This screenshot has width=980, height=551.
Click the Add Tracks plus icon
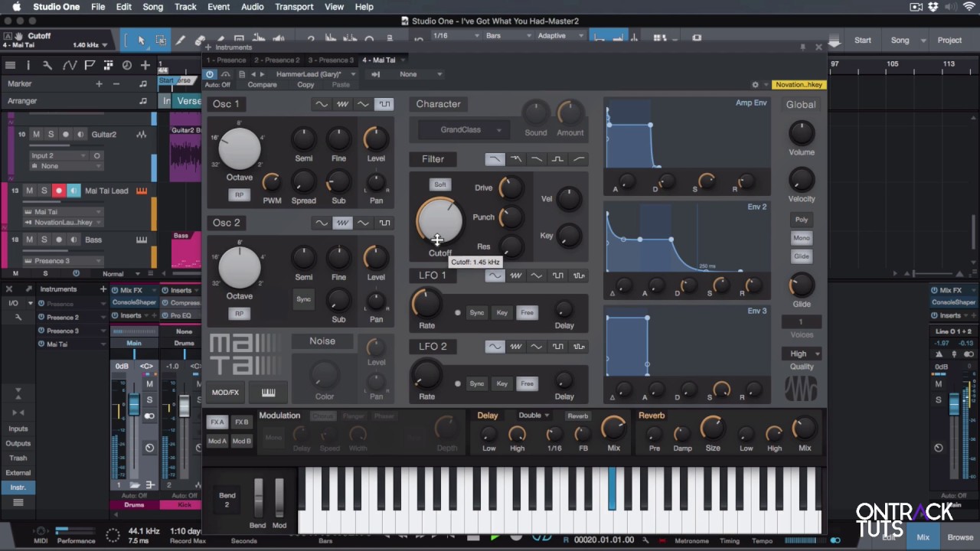(145, 66)
